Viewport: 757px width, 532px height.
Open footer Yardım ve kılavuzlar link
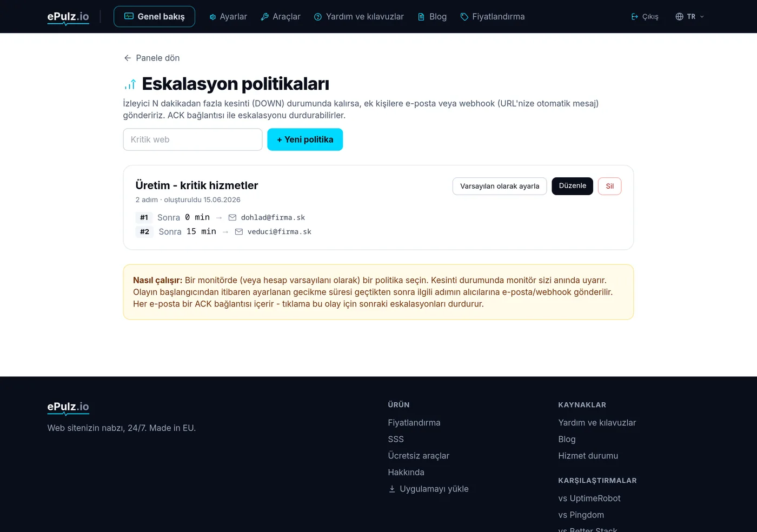(597, 423)
